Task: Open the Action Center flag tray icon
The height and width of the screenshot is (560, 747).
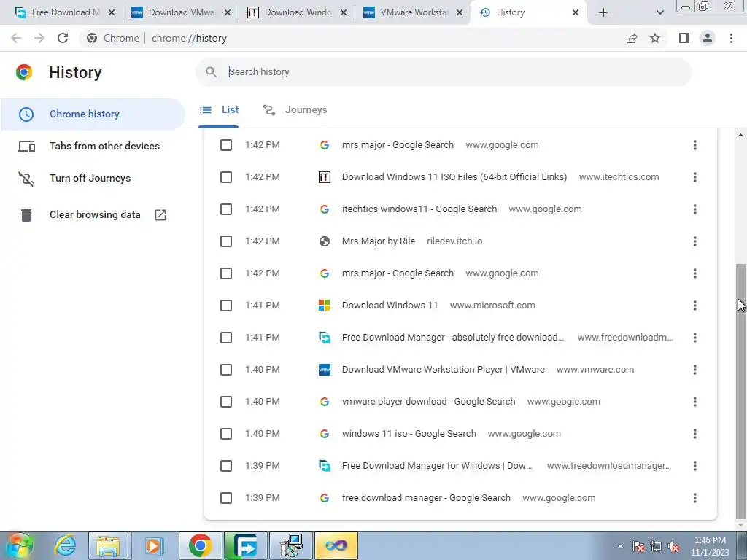Action: pyautogui.click(x=638, y=546)
